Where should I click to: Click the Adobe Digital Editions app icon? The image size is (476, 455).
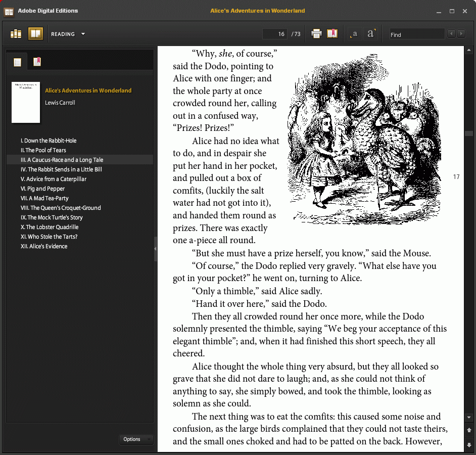pyautogui.click(x=9, y=12)
